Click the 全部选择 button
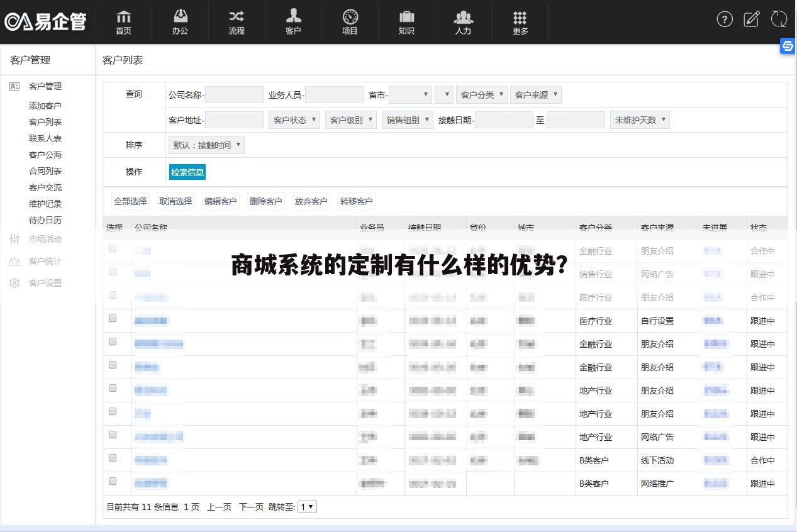Image resolution: width=797 pixels, height=532 pixels. [130, 201]
